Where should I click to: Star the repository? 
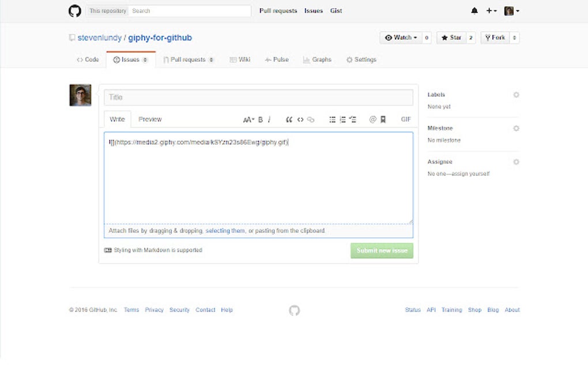[x=451, y=37]
